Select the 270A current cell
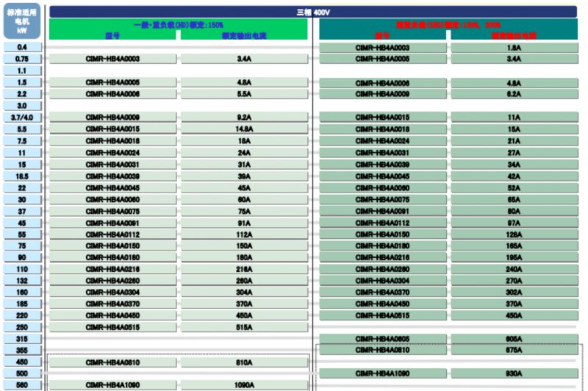 [x=514, y=281]
